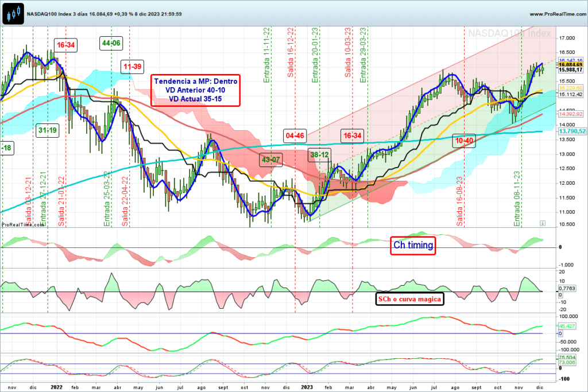Viewport: 588px width, 392px height.
Task: Click the 73,006 oscillator value tag
Action: [567, 362]
